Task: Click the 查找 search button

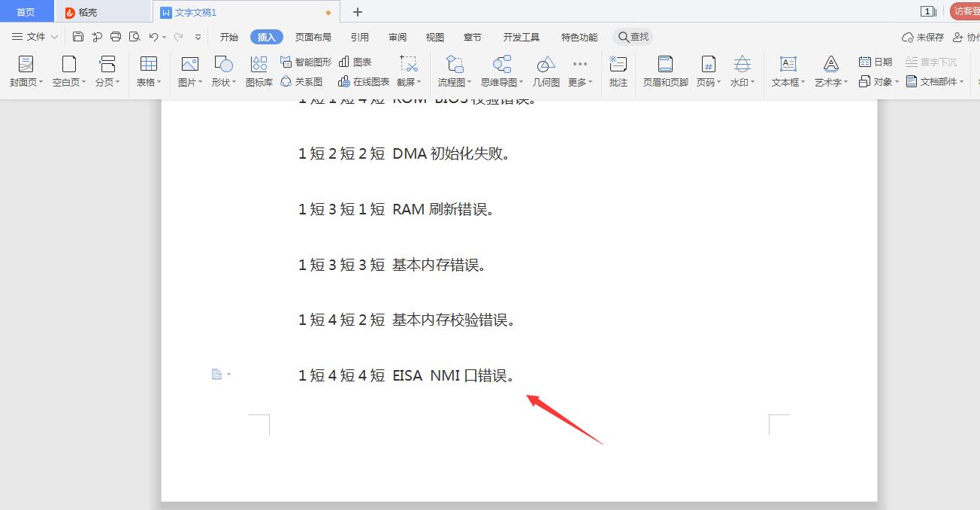Action: (x=633, y=37)
